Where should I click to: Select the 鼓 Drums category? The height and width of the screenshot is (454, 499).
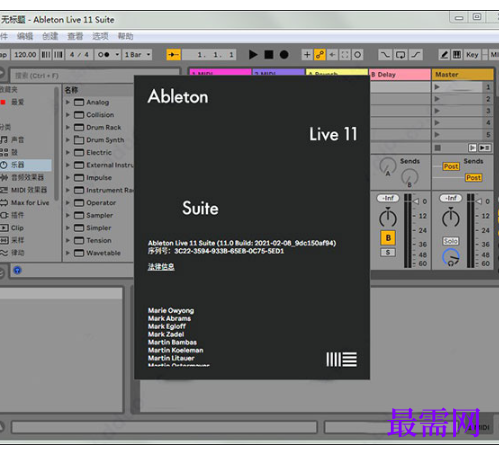click(x=14, y=152)
